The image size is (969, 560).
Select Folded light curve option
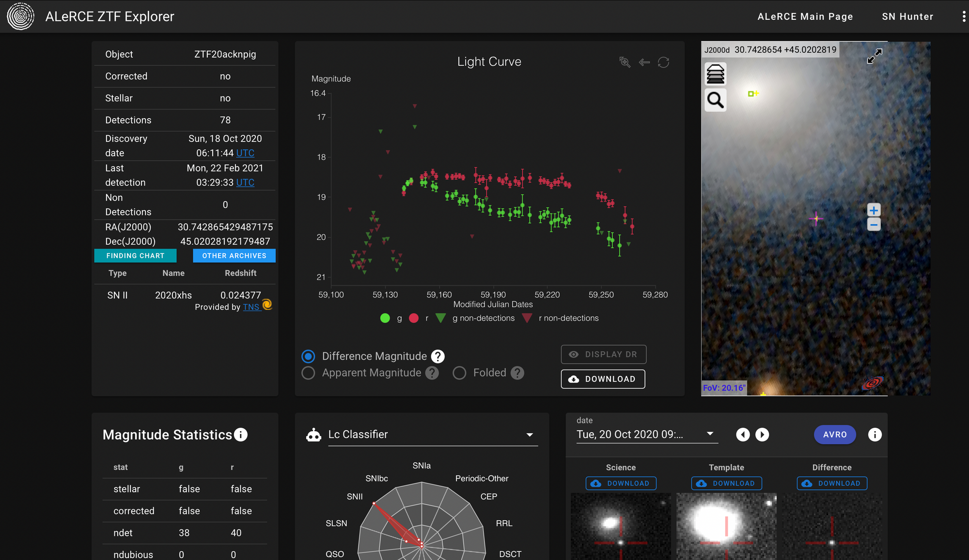(459, 373)
